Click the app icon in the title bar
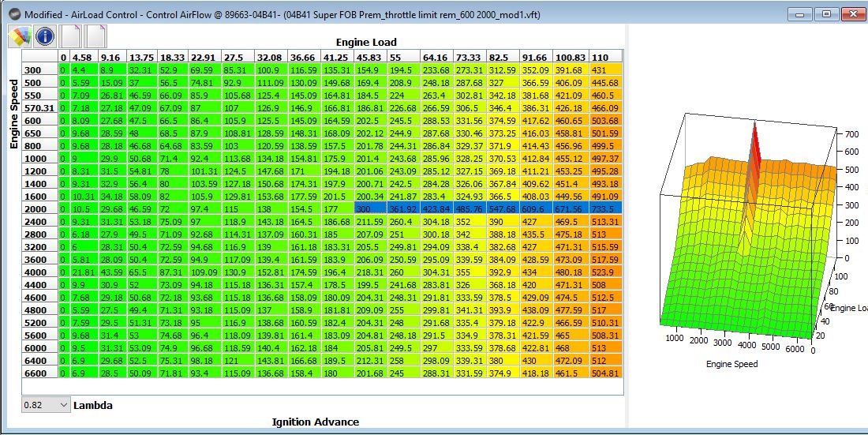868x435 pixels. point(16,14)
